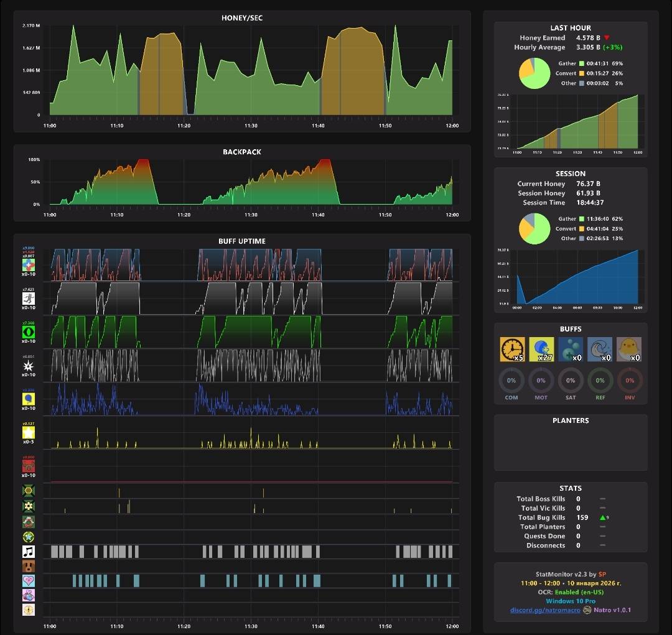Select the brown bear face row icon
672x635 pixels.
click(x=28, y=566)
